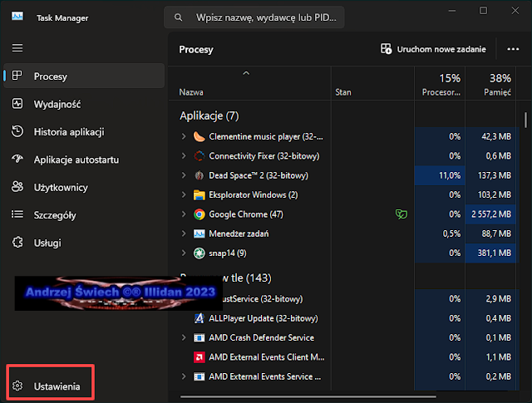Screen dimensions: 532x403
Task: Click the Google Chrome icon
Action: (x=199, y=214)
